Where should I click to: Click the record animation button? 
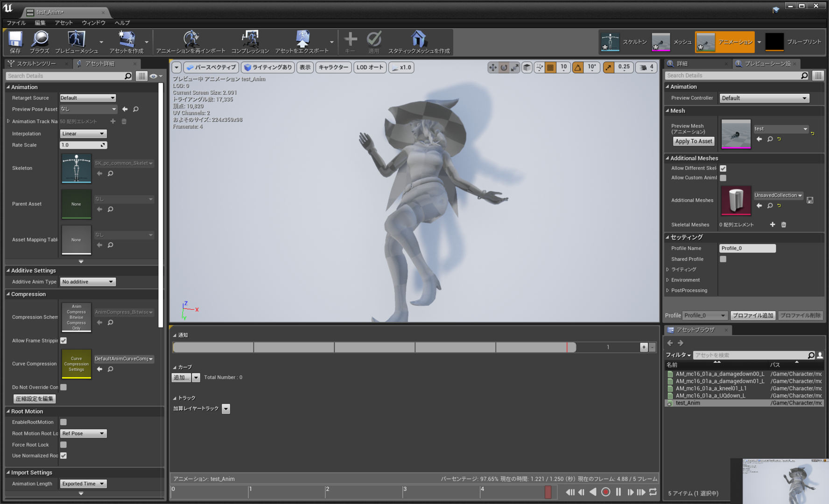click(605, 492)
